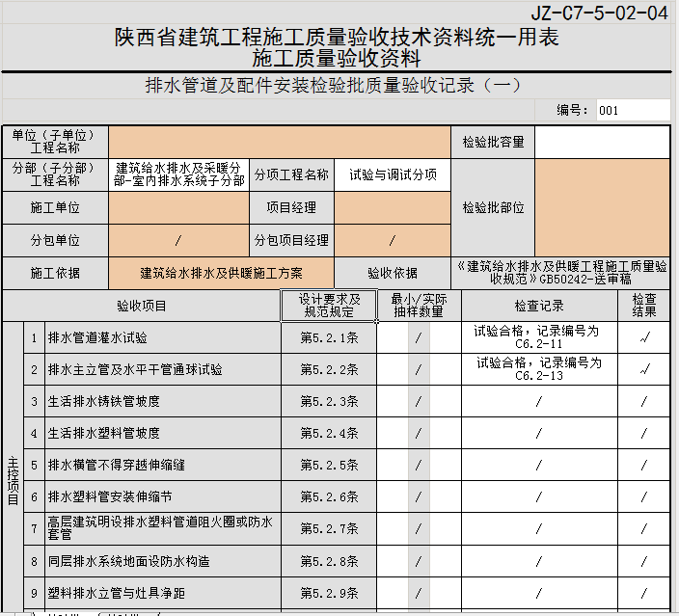Screen dimensions: 679x616
Task: Click the empty 检验批容量 value cell
Action: (603, 142)
